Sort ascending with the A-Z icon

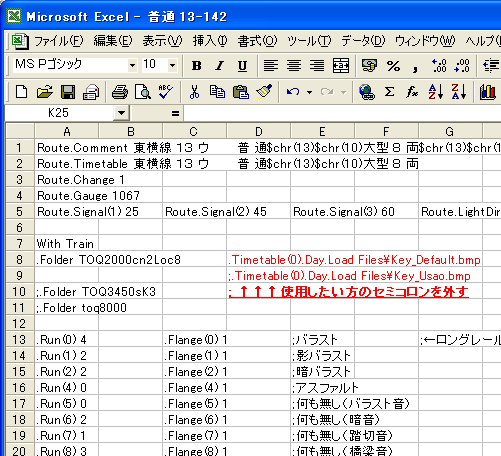tap(435, 92)
